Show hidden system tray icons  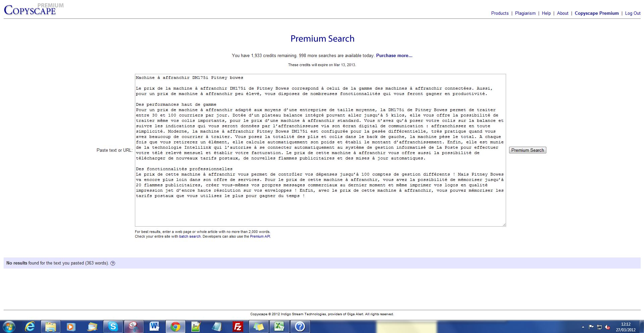[583, 327]
